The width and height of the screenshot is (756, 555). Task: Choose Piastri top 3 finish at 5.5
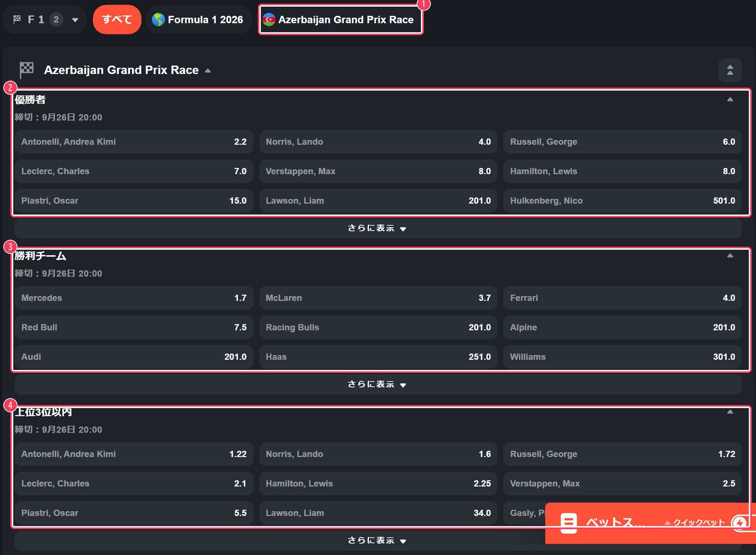pyautogui.click(x=134, y=513)
